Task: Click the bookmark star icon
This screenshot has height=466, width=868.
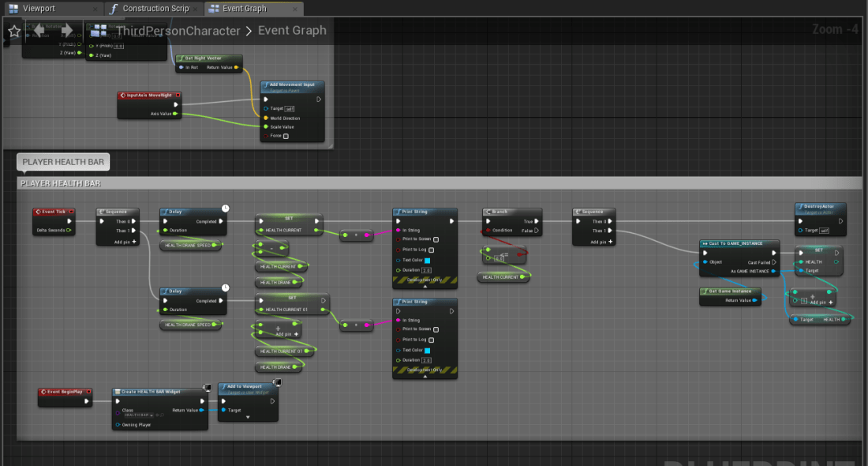Action: [x=14, y=31]
